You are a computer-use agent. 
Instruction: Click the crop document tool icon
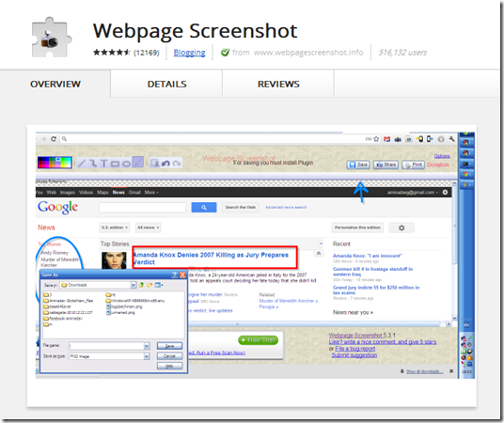click(155, 164)
